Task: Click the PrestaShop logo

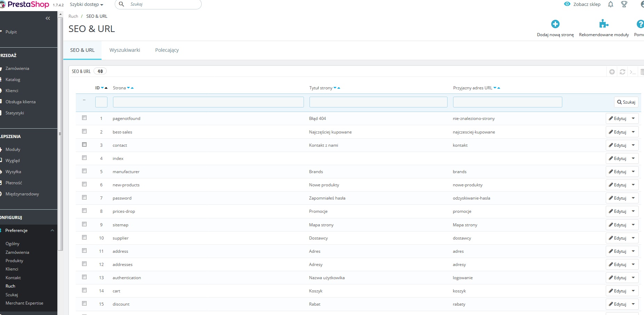Action: 25,5
